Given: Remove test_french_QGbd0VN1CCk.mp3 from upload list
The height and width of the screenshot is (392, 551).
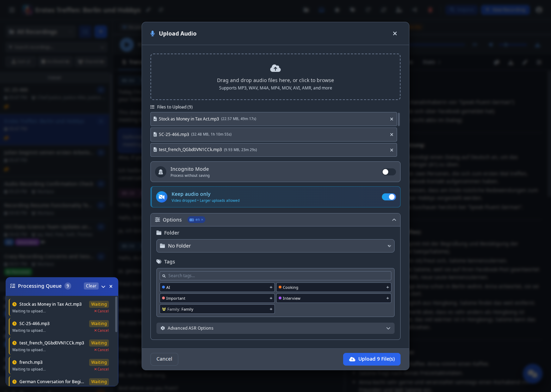Looking at the screenshot, I should pos(391,150).
